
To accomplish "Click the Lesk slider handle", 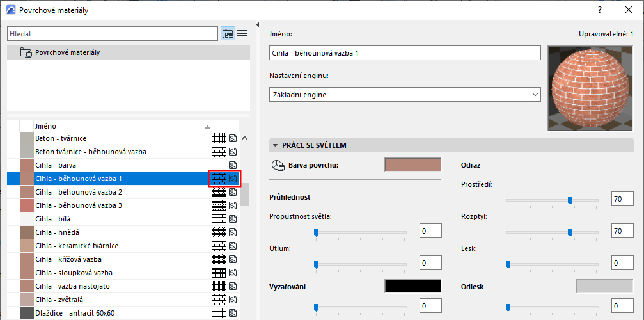I will [x=508, y=264].
